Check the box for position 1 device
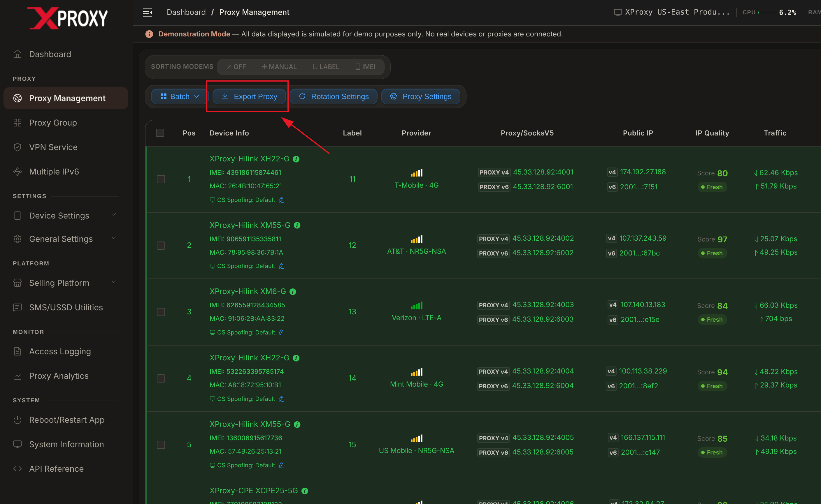 pyautogui.click(x=161, y=179)
